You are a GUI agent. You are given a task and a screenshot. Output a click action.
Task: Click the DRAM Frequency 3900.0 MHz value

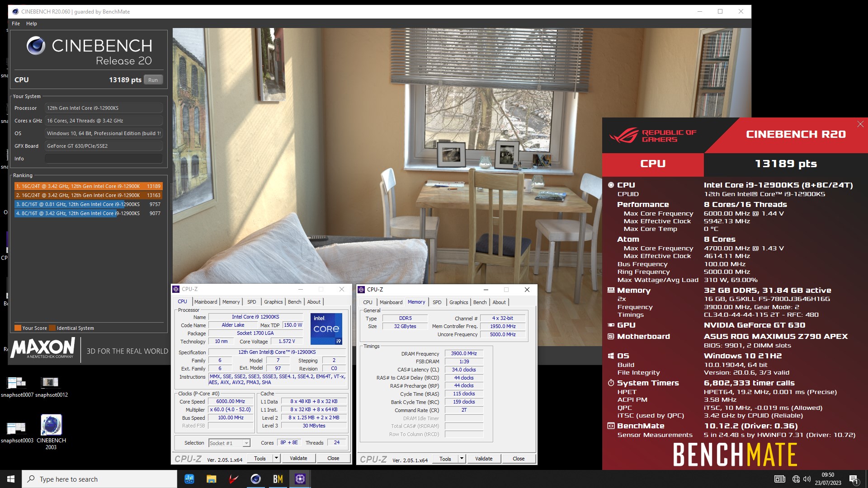[x=464, y=353]
